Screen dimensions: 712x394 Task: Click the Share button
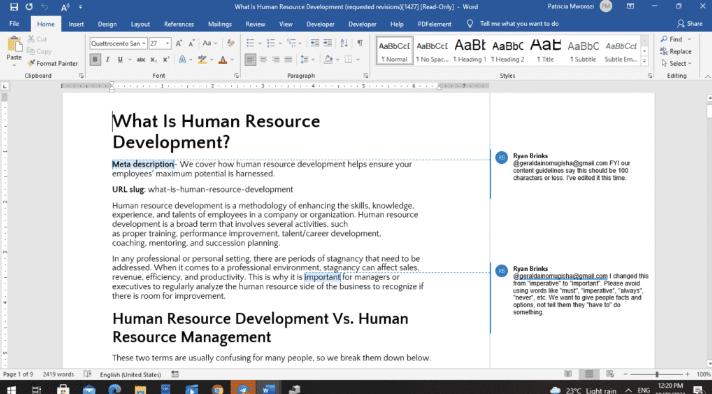tap(689, 24)
